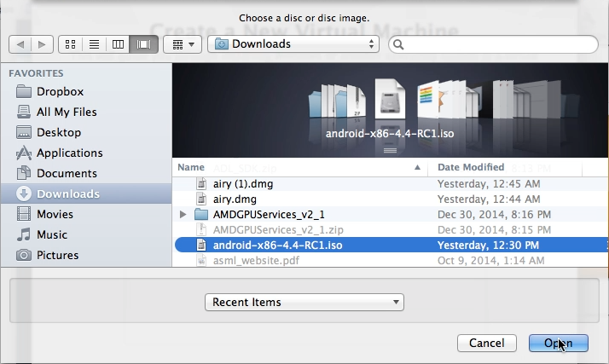Open Documents in sidebar

click(56, 173)
